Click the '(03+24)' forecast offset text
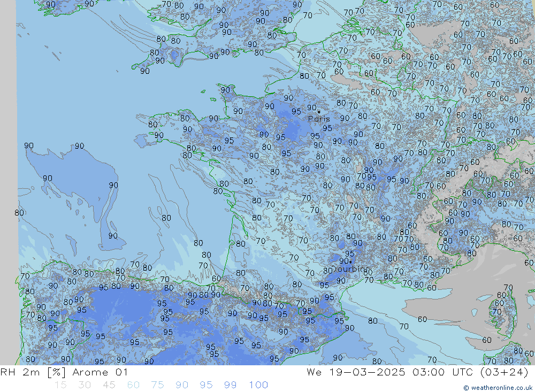The width and height of the screenshot is (535, 392). (x=505, y=372)
